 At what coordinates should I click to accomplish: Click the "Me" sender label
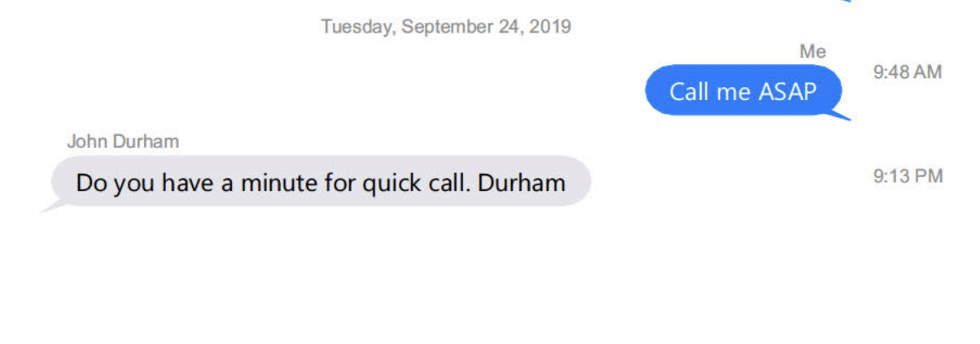[x=812, y=52]
